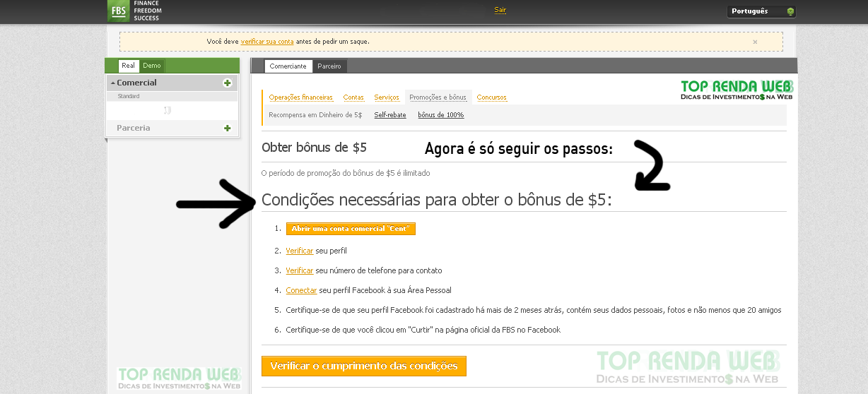Click Verificar link for phone number
This screenshot has height=394, width=868.
click(x=300, y=270)
